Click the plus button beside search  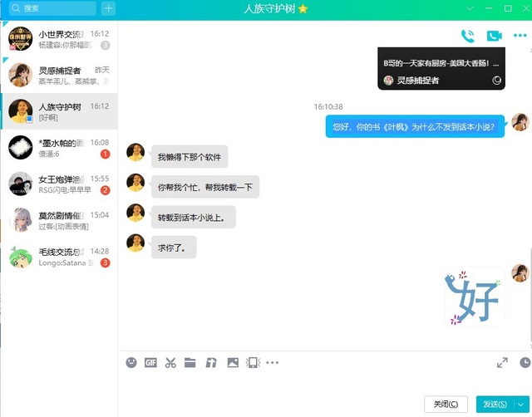108,8
